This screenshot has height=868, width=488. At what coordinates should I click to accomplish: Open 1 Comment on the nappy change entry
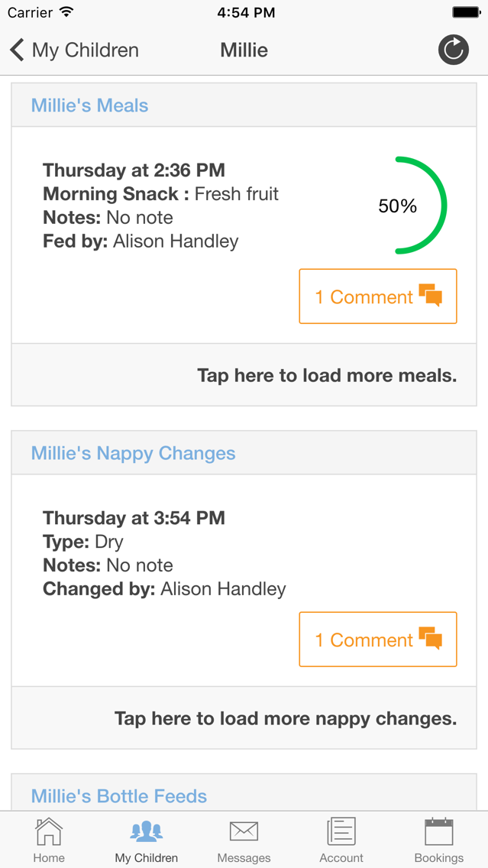(378, 639)
